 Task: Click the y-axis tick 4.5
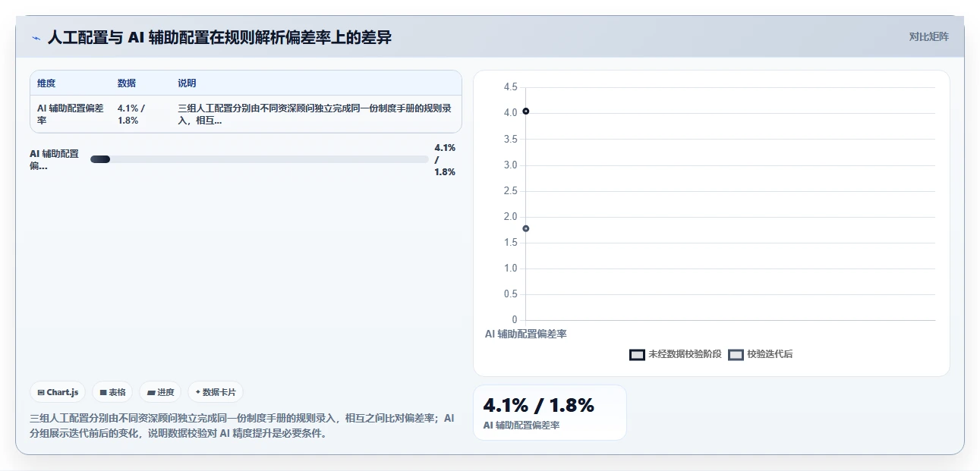pos(510,87)
